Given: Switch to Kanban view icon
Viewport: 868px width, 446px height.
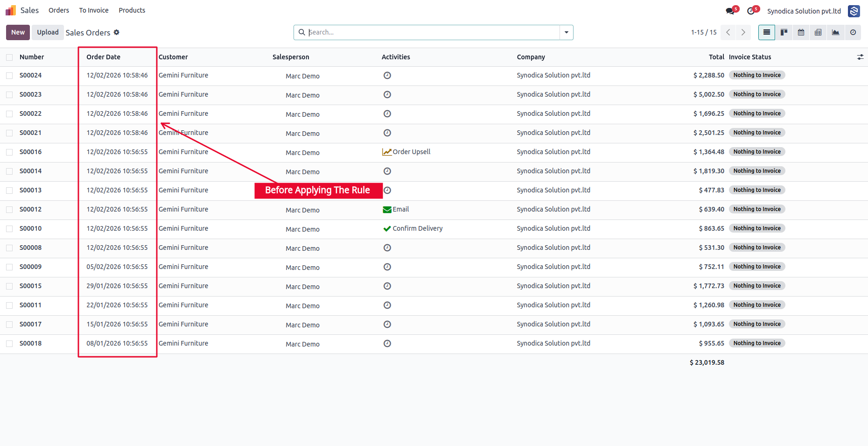Looking at the screenshot, I should 784,32.
